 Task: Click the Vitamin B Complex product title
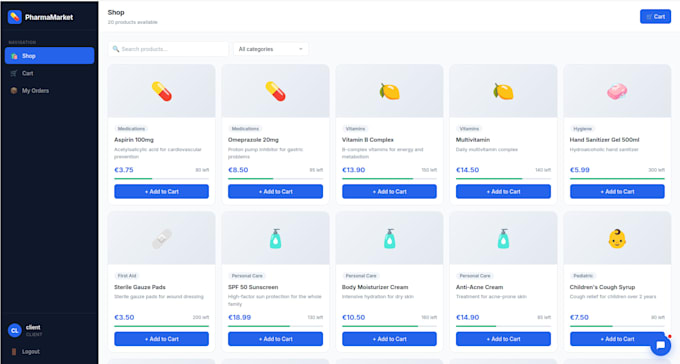368,140
